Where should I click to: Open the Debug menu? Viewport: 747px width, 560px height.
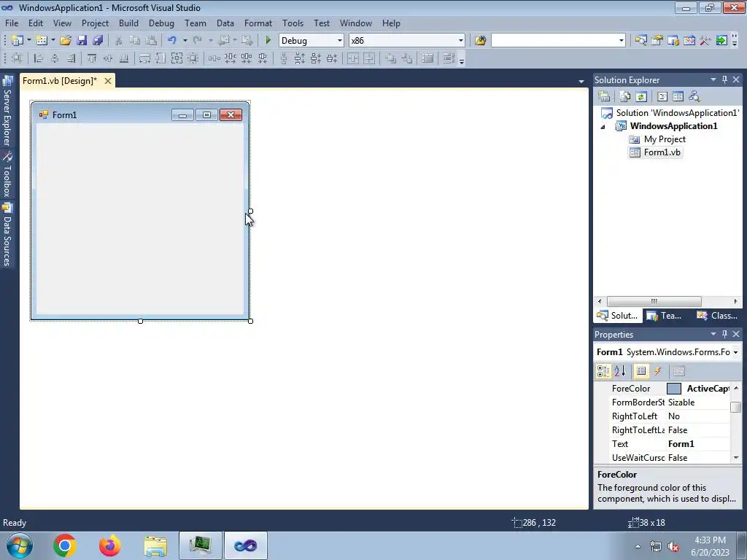tap(161, 23)
